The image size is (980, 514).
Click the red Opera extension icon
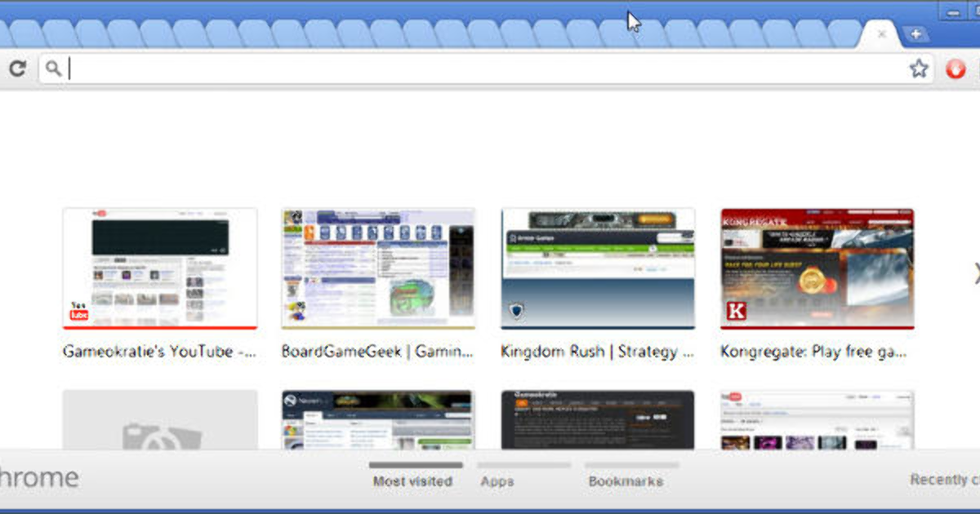coord(955,69)
